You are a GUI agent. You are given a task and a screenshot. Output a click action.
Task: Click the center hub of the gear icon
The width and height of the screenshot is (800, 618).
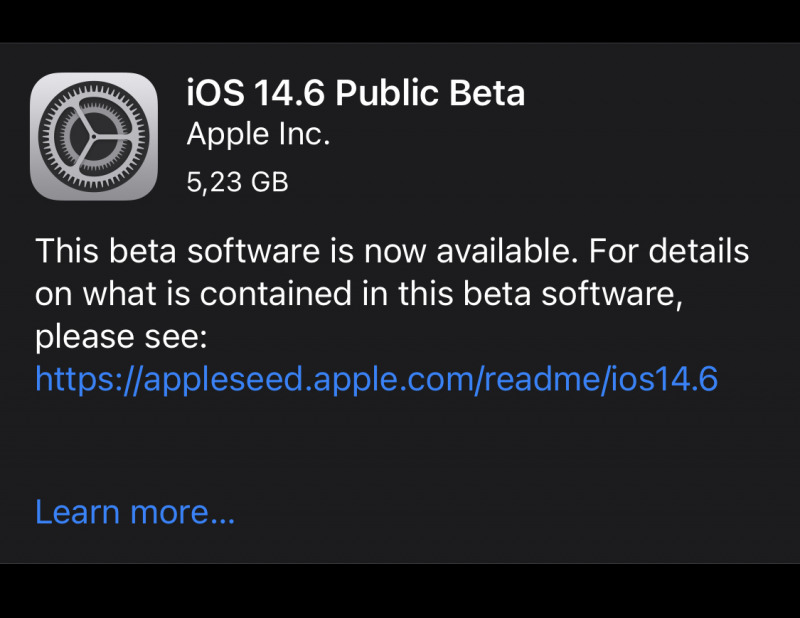[x=94, y=137]
